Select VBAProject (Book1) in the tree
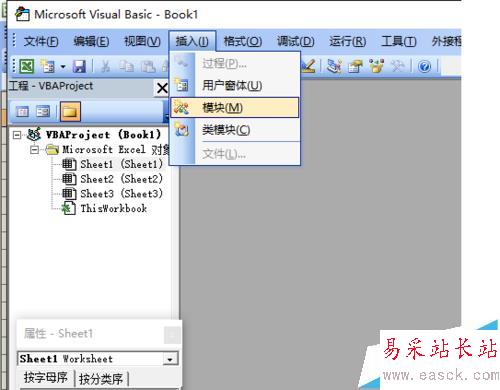This screenshot has width=500, height=390. pos(103,135)
